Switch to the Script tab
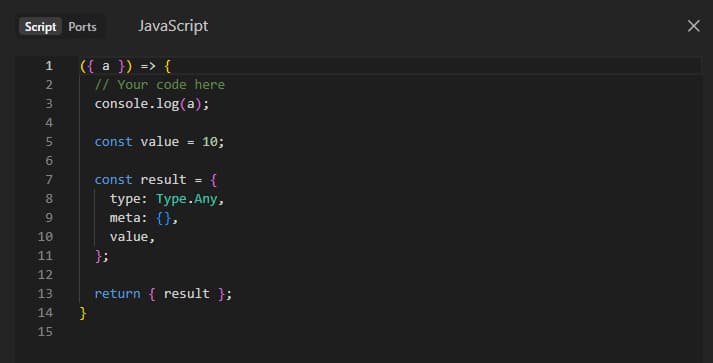 [40, 27]
